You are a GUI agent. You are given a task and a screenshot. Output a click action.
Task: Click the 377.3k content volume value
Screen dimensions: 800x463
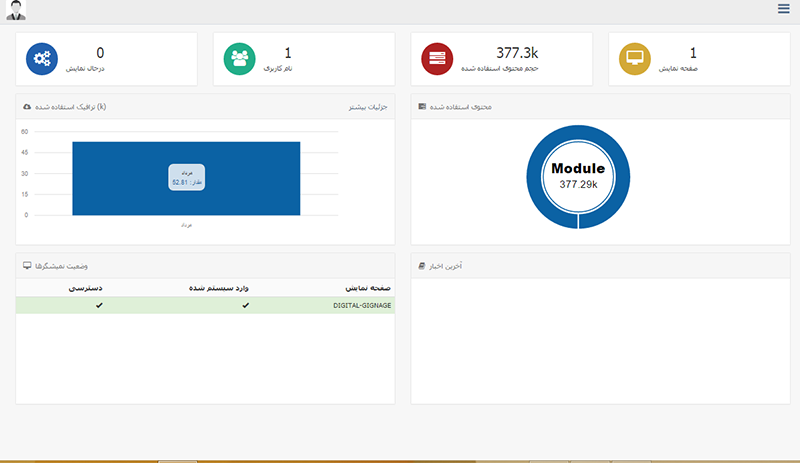[517, 53]
